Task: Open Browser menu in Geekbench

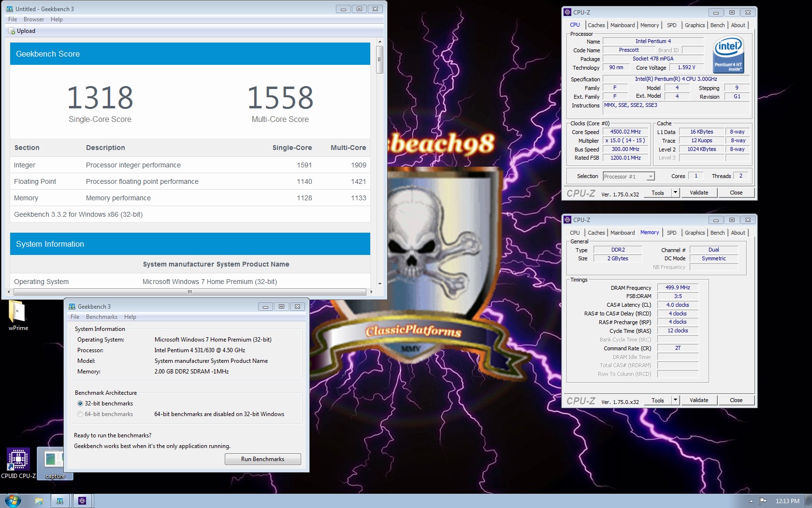Action: [34, 19]
